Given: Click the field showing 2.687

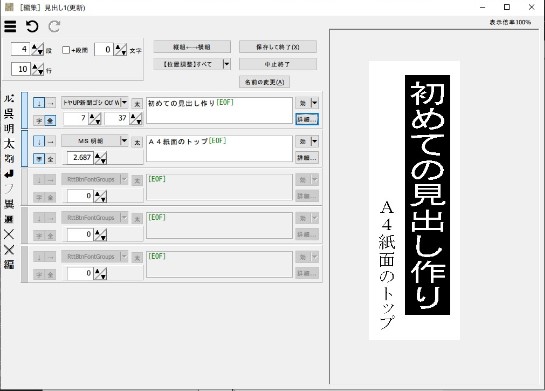Looking at the screenshot, I should tap(80, 157).
